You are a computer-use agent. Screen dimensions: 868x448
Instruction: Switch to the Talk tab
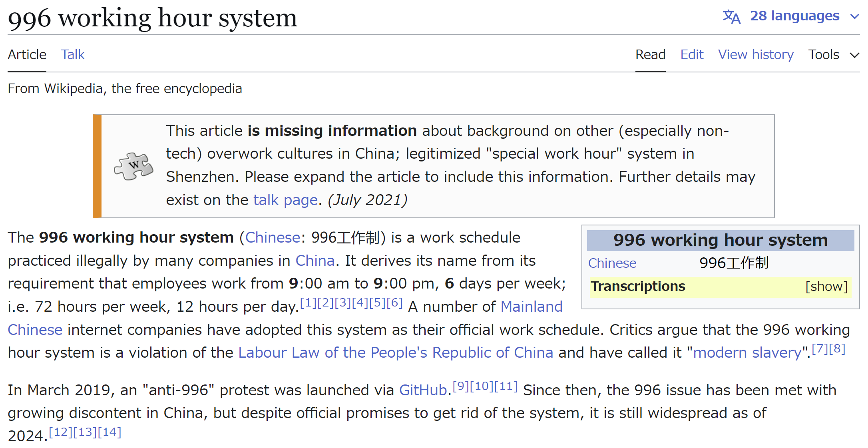point(73,55)
